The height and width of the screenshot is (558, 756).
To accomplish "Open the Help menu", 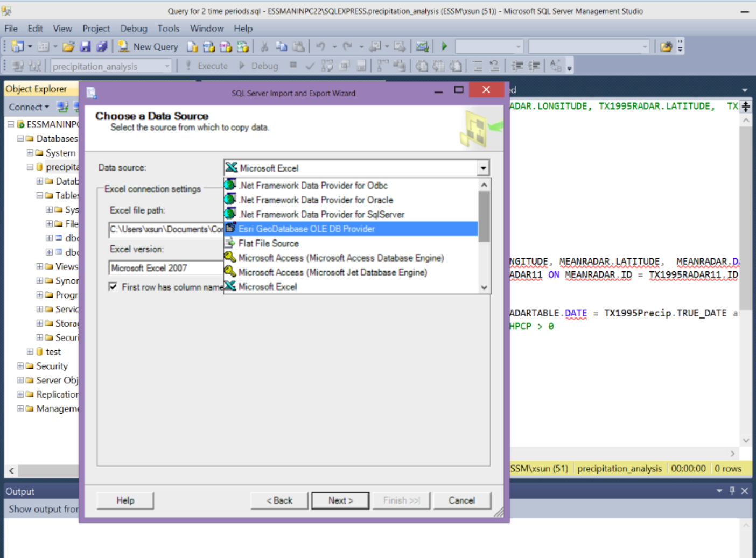I will [243, 29].
